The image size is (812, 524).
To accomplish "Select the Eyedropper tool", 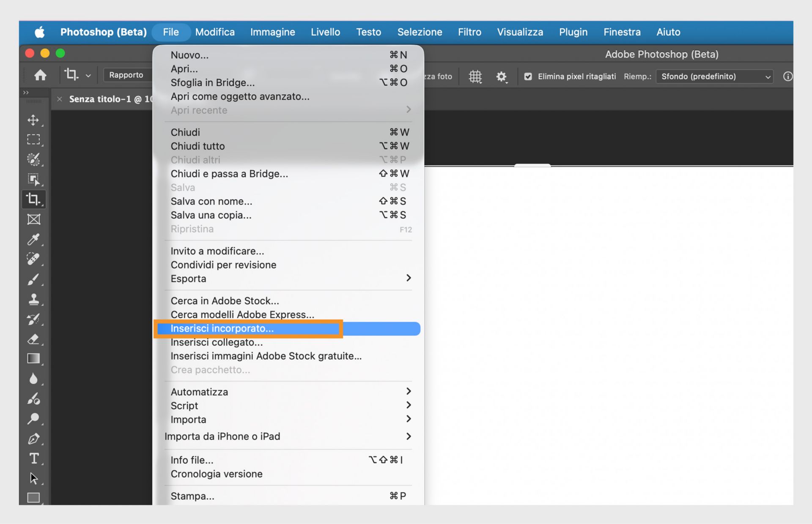I will 34,239.
